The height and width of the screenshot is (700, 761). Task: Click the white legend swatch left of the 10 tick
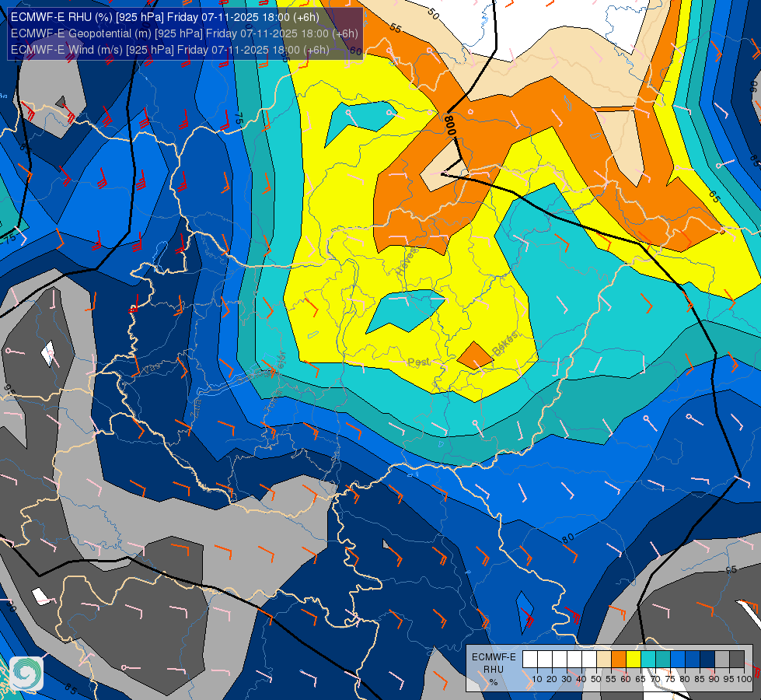pos(529,659)
